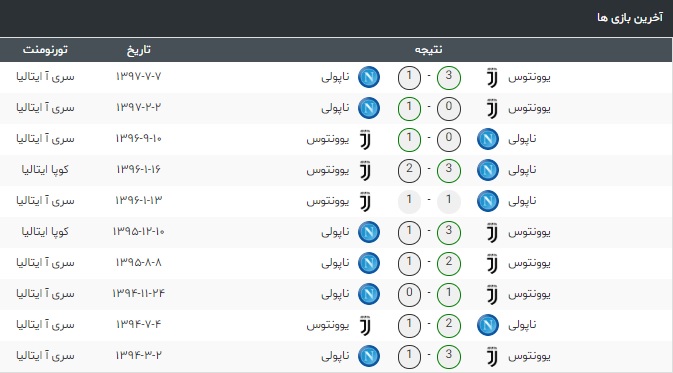Click Napoli logo in the ۱۳۹۷-۲-۲ match row
Image resolution: width=673 pixels, height=373 pixels.
pyautogui.click(x=369, y=108)
